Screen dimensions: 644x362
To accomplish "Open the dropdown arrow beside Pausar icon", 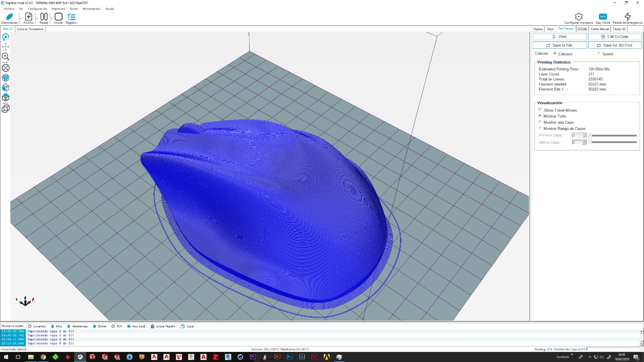I will click(51, 18).
